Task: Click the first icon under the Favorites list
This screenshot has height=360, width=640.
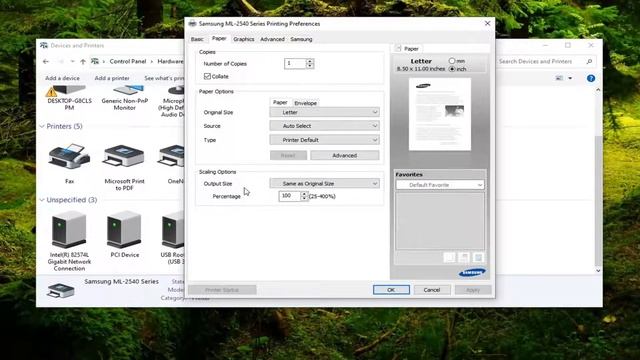Action: click(x=449, y=257)
